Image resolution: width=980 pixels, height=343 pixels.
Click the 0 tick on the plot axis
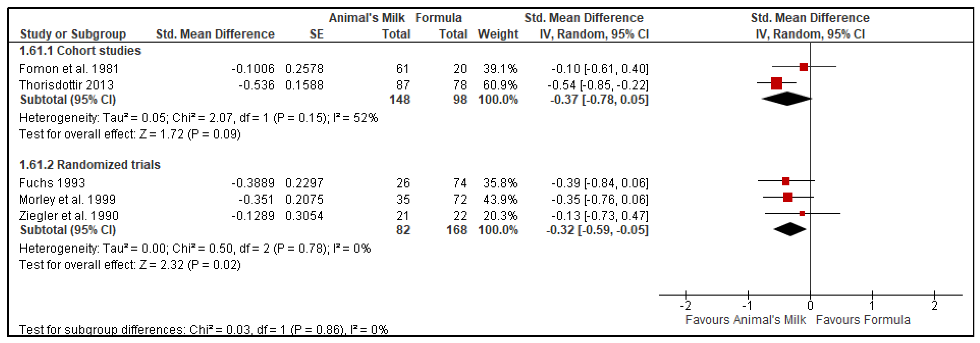[810, 305]
